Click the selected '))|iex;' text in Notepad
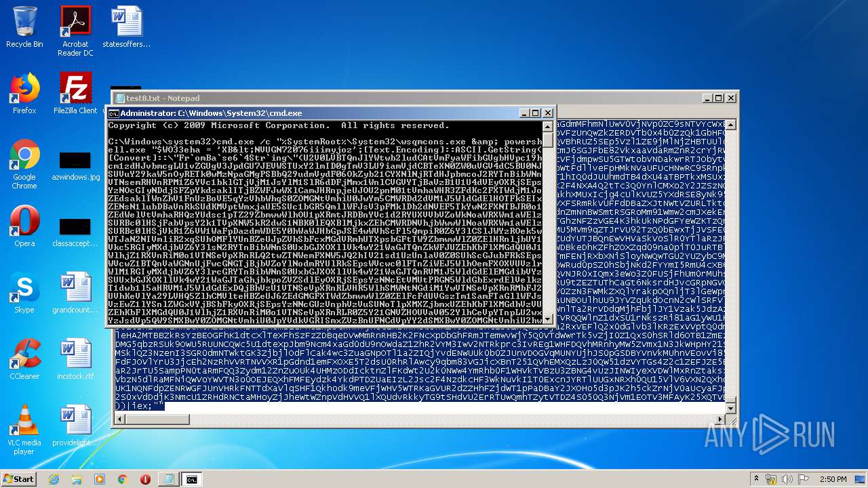 140,406
